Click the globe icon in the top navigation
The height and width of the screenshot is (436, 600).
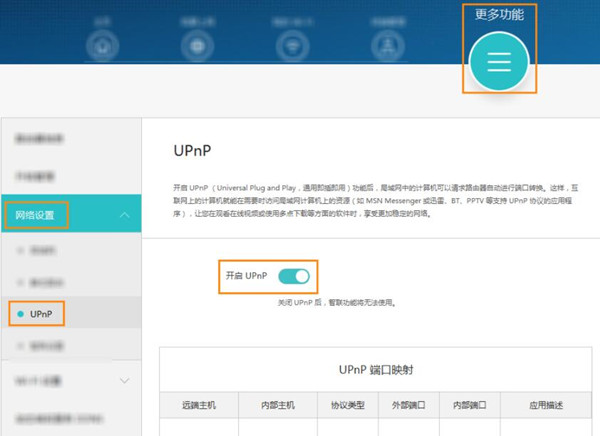197,46
